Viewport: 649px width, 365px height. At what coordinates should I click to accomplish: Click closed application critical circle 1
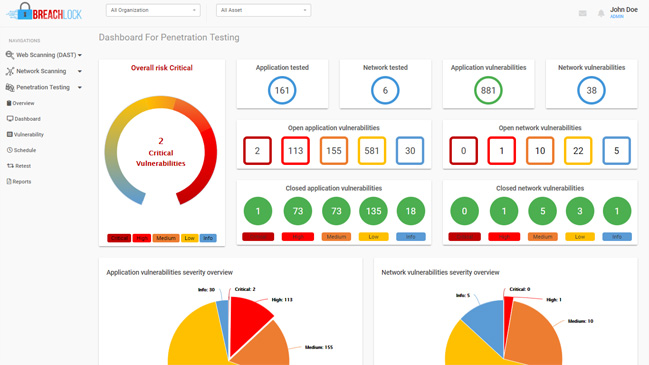coord(258,211)
